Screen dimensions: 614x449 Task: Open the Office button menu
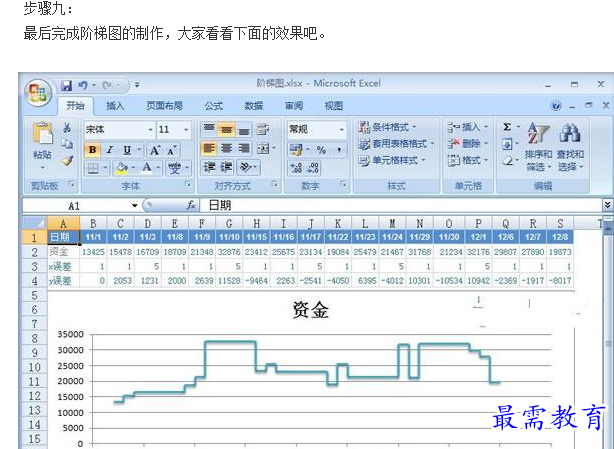38,94
